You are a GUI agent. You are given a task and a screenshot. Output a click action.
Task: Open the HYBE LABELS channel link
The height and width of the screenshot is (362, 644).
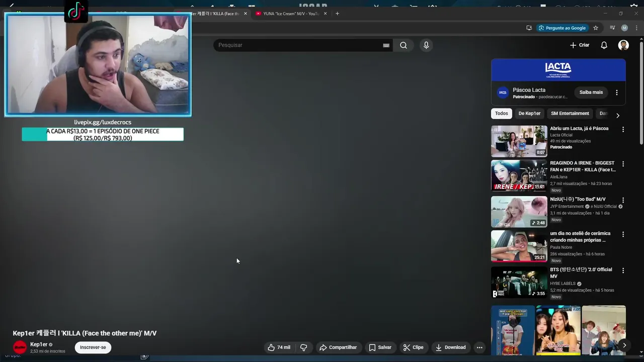(x=562, y=284)
